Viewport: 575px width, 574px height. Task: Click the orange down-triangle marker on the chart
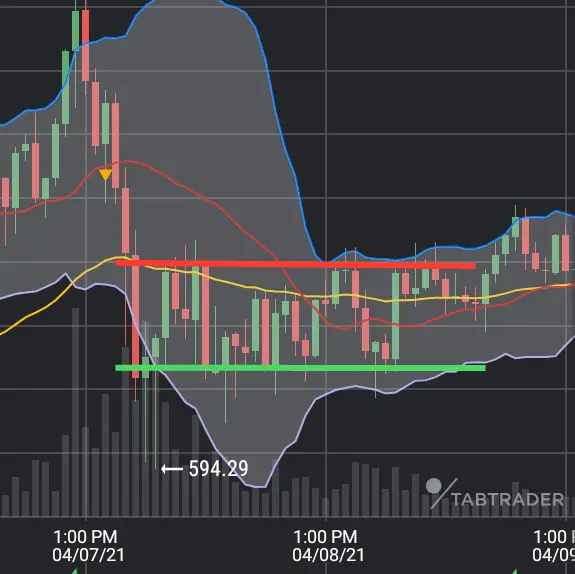point(106,175)
